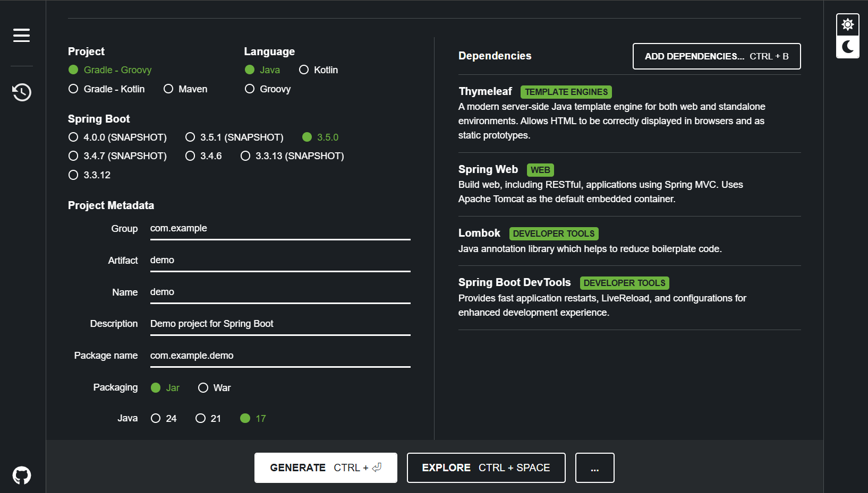Viewport: 868px width, 493px height.
Task: Choose Jar packaging
Action: coord(165,388)
